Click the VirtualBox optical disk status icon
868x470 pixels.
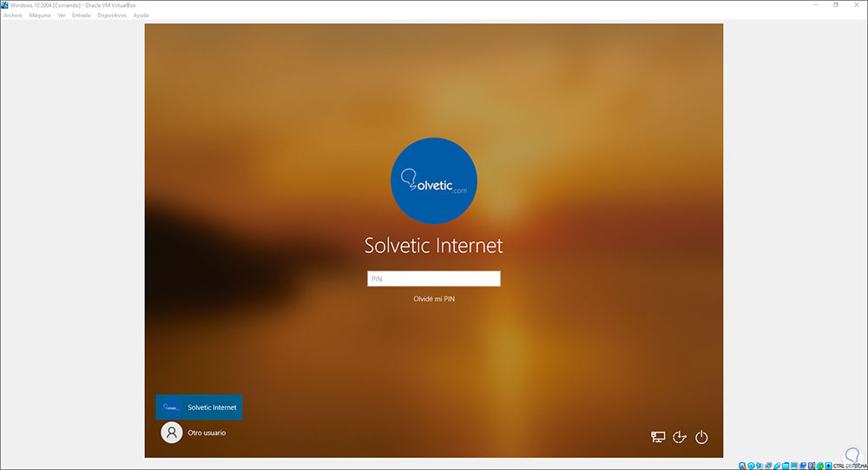point(751,467)
